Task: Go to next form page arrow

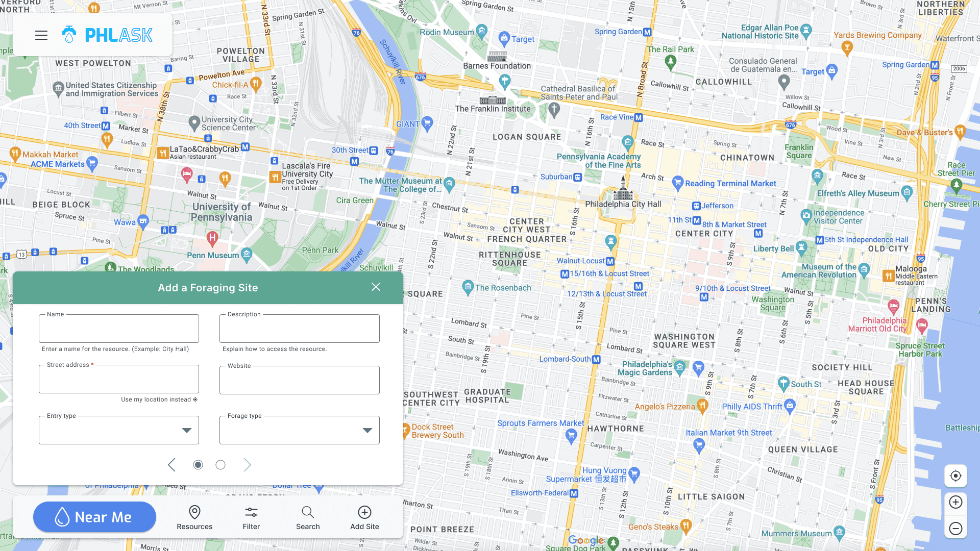Action: pos(248,465)
